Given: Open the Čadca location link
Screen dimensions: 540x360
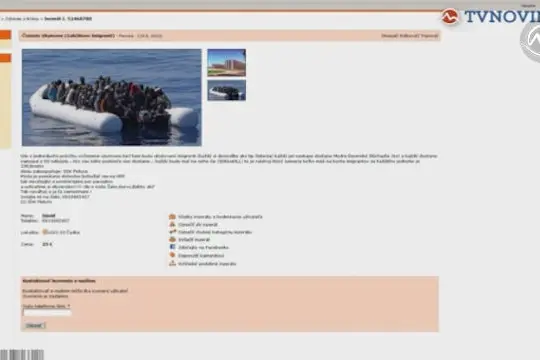Looking at the screenshot, I should (64, 233).
